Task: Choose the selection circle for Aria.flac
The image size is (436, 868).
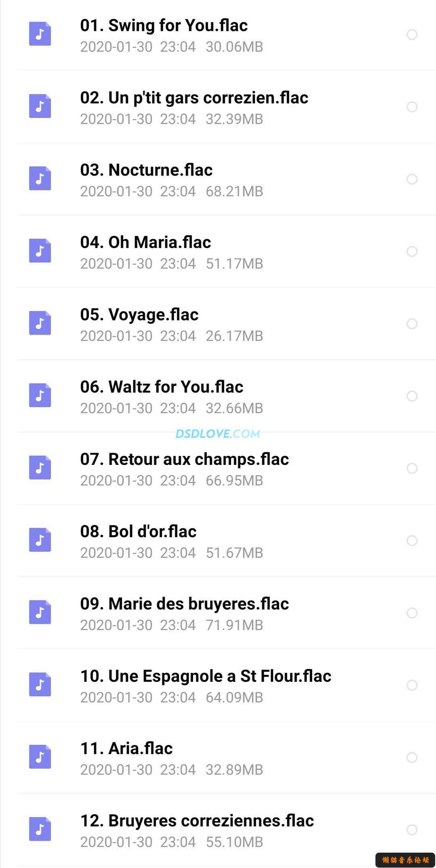Action: 412,757
